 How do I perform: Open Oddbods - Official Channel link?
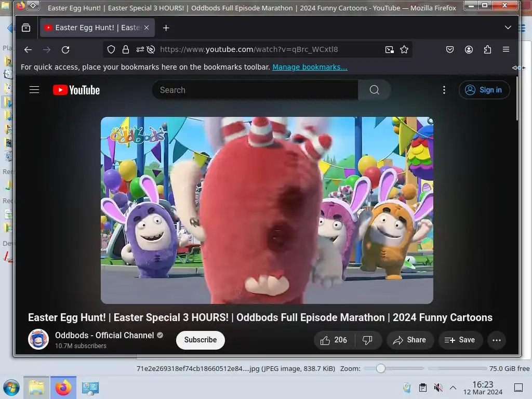tap(104, 335)
